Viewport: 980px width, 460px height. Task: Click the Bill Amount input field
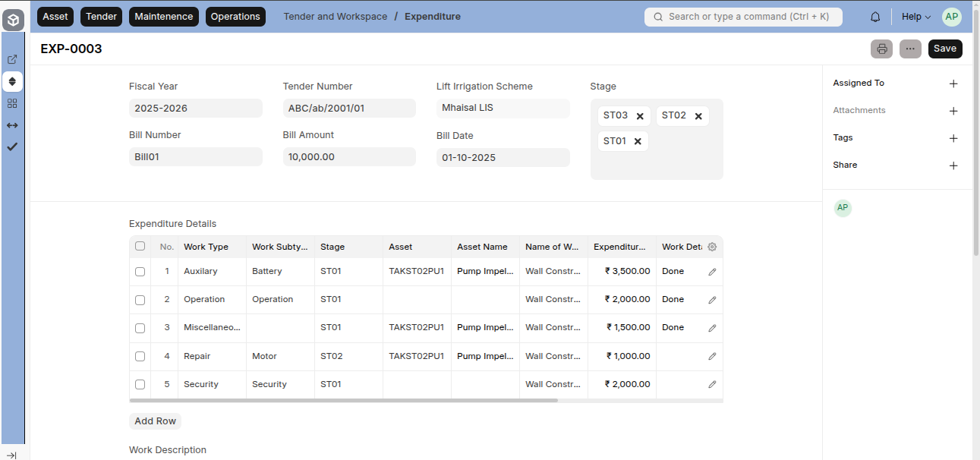(349, 157)
